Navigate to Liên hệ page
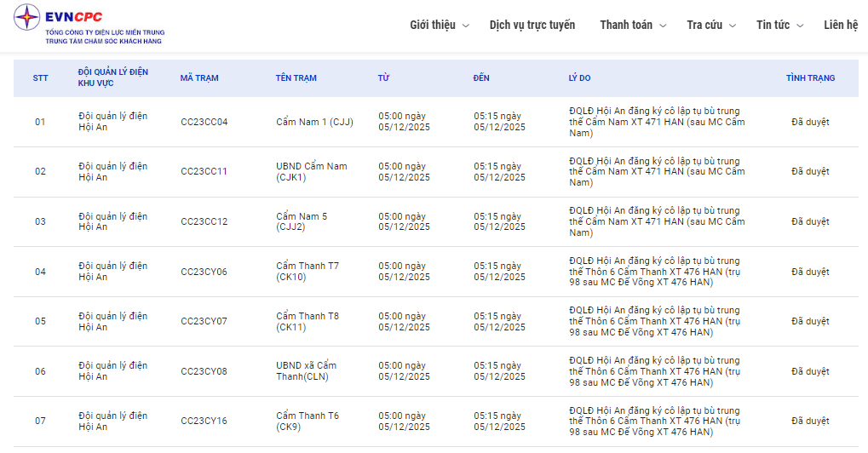The width and height of the screenshot is (868, 453). point(841,25)
